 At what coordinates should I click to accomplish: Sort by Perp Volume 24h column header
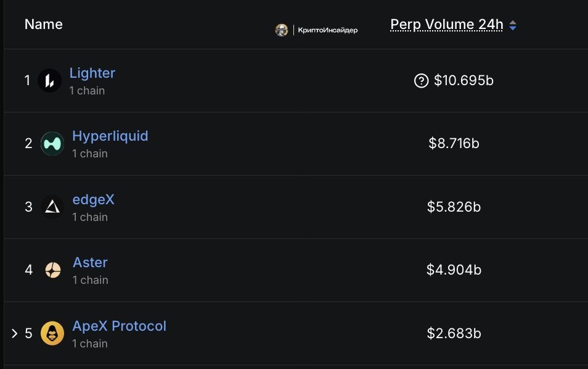click(x=446, y=25)
